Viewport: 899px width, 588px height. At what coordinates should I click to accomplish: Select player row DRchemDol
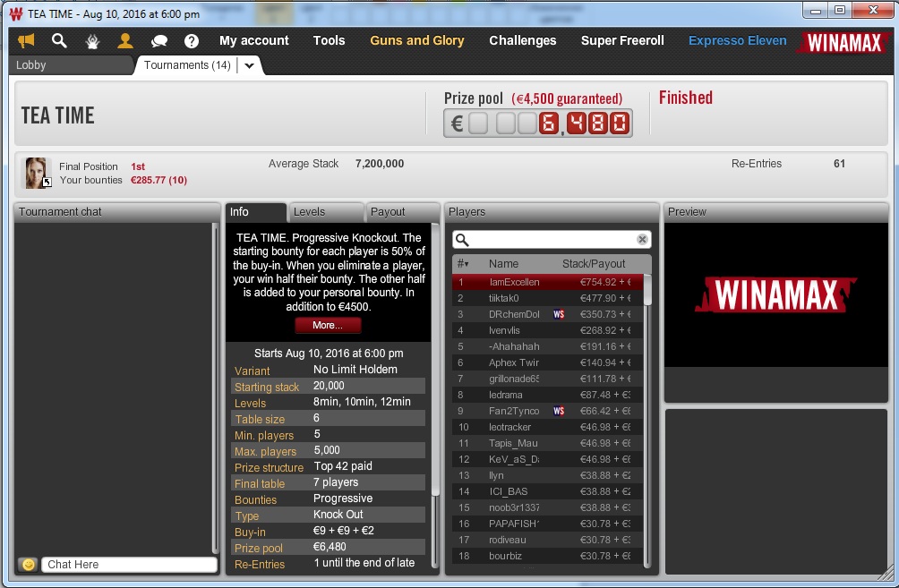[x=547, y=314]
